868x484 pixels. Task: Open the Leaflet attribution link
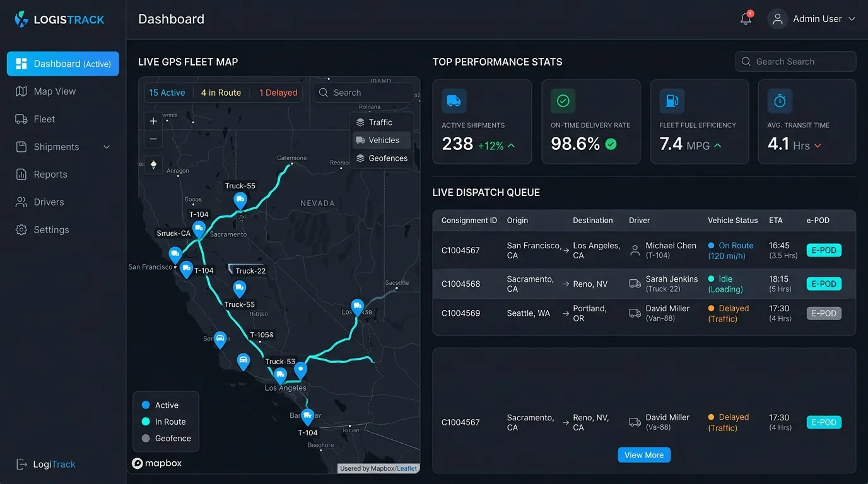point(407,468)
